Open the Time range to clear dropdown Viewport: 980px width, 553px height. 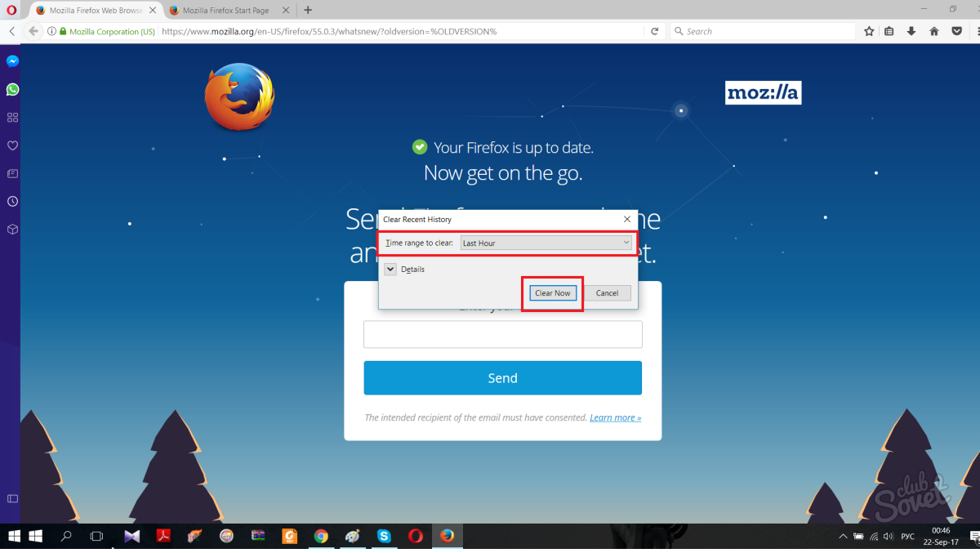546,243
